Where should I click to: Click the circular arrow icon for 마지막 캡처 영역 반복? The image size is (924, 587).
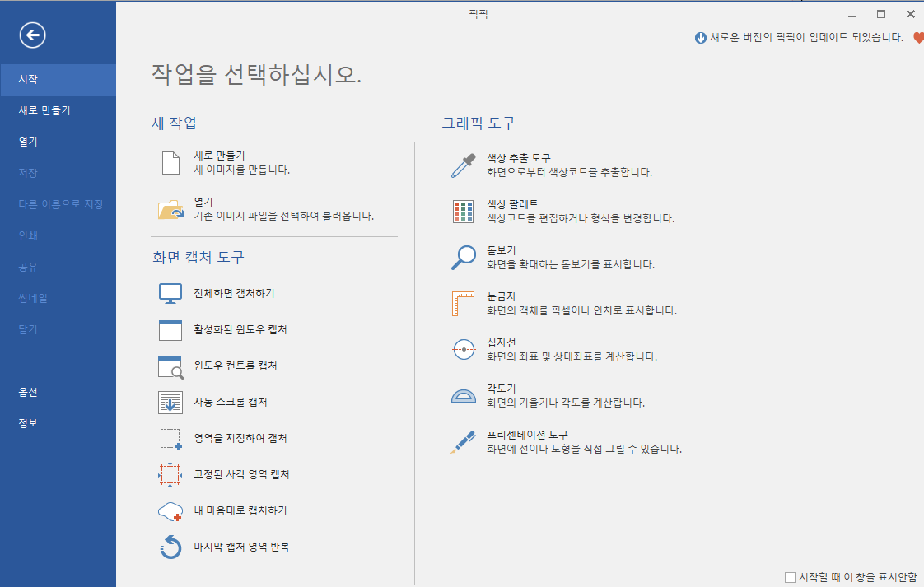pos(170,547)
